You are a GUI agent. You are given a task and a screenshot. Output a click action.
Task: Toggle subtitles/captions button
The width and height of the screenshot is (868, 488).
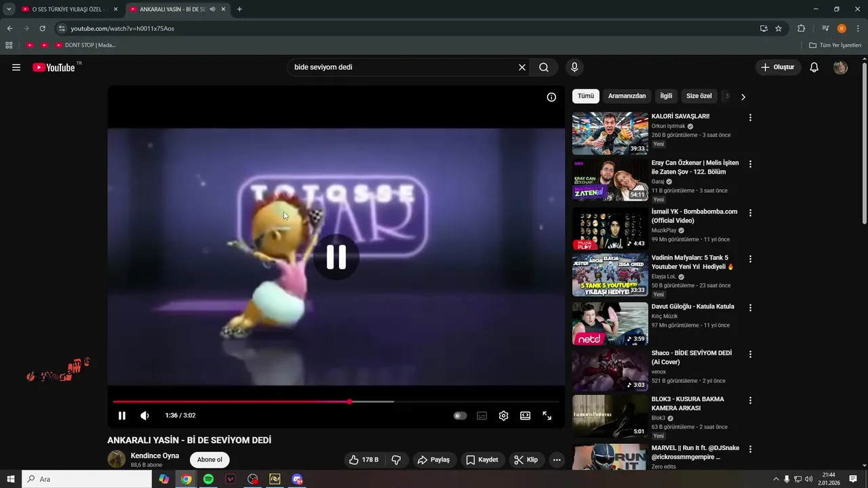[482, 415]
